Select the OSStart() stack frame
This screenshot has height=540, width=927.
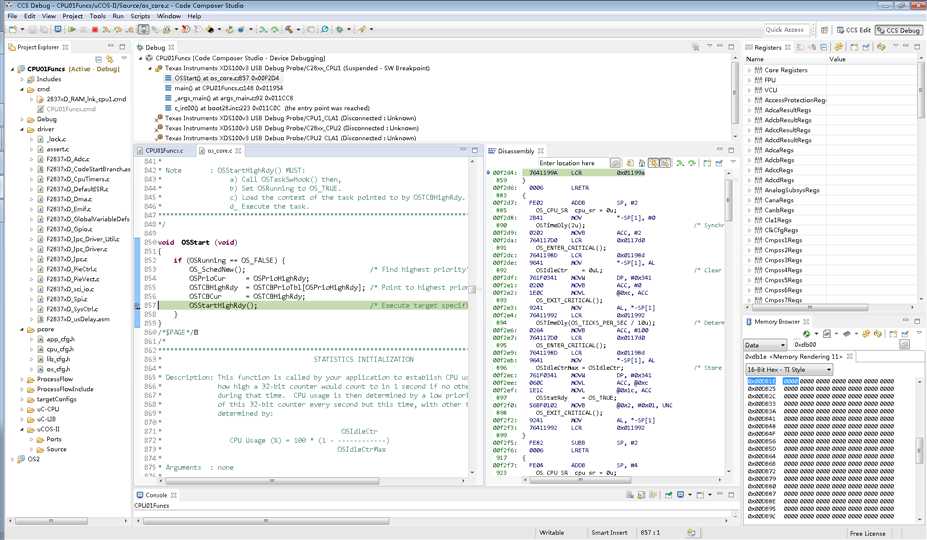pos(227,78)
